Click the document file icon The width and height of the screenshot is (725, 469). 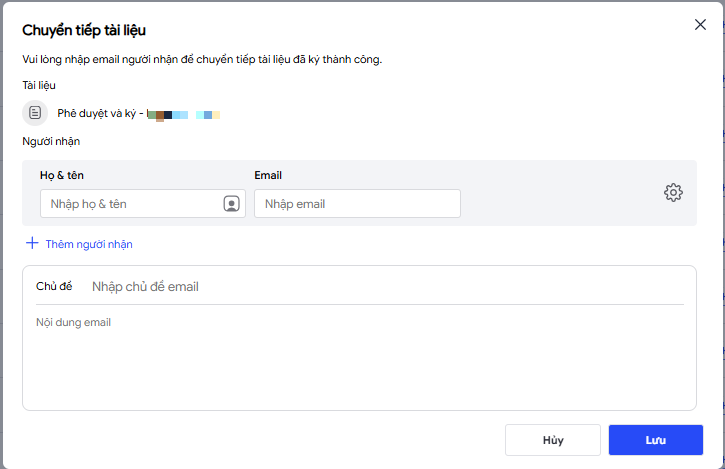pos(36,112)
